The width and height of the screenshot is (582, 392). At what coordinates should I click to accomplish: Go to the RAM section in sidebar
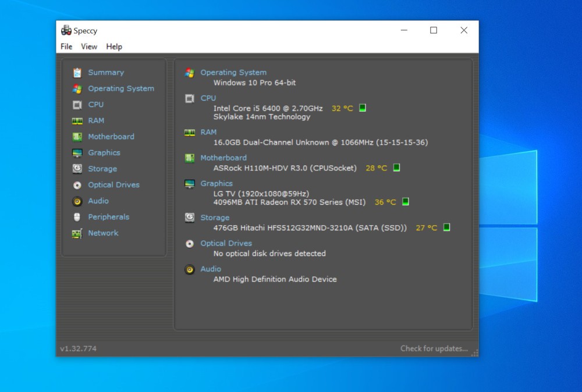click(96, 121)
